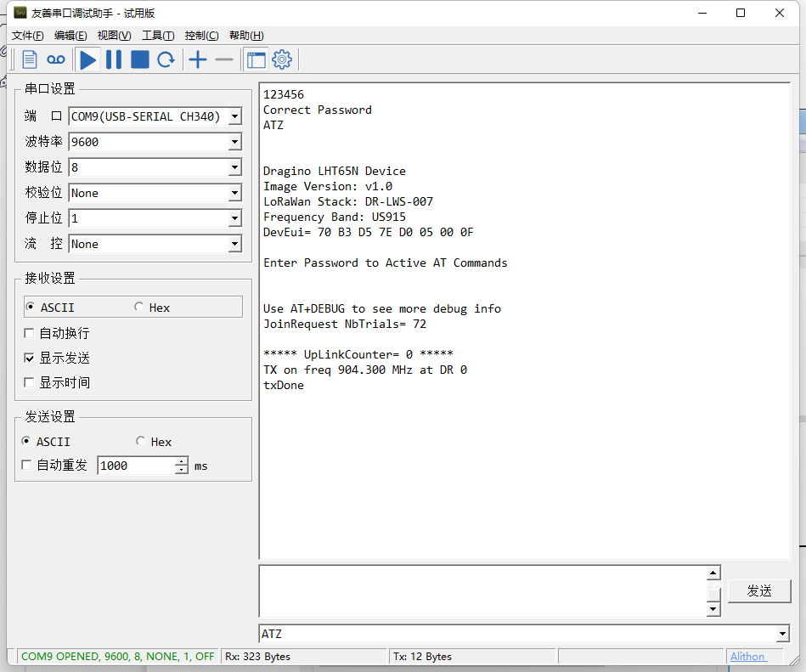Click the Stop square icon
The image size is (806, 672).
tap(140, 59)
